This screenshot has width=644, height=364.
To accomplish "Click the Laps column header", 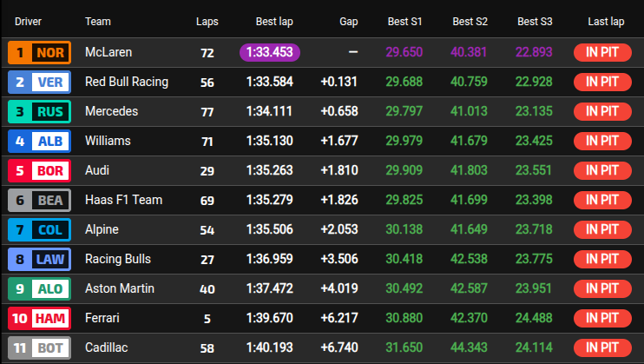I will [x=207, y=21].
